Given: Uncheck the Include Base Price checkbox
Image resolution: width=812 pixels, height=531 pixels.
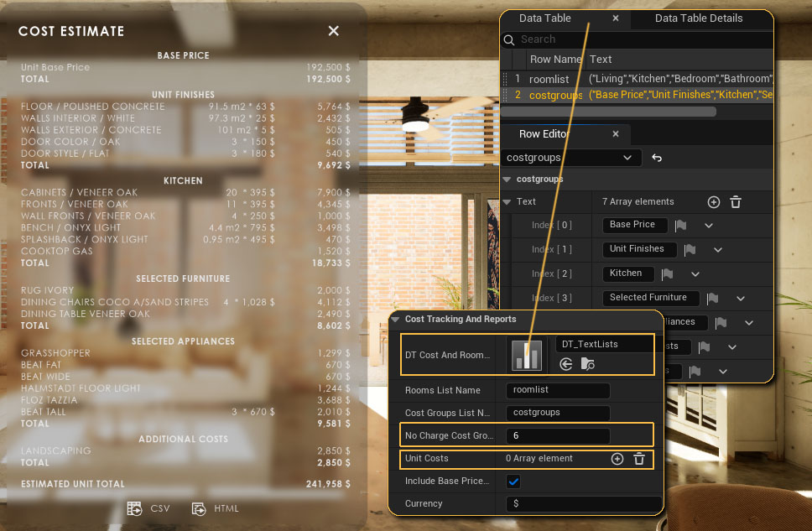Looking at the screenshot, I should (513, 482).
